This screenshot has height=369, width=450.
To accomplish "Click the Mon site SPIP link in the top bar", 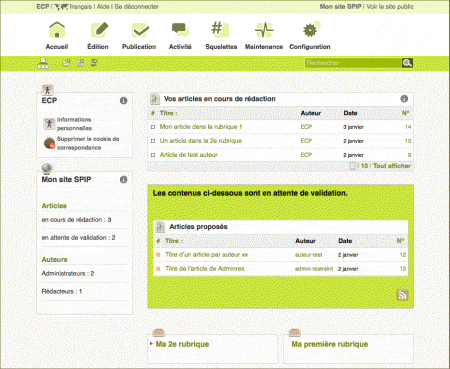I will point(340,6).
